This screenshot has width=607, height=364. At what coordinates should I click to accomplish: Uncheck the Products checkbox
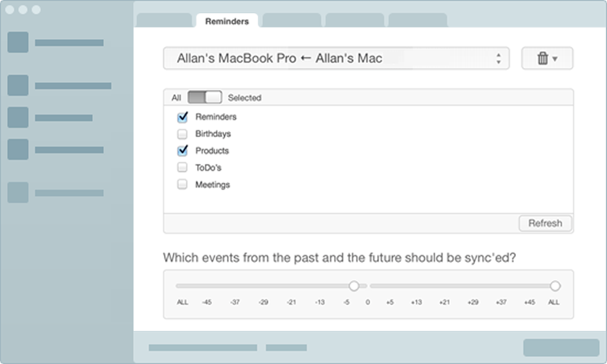182,151
